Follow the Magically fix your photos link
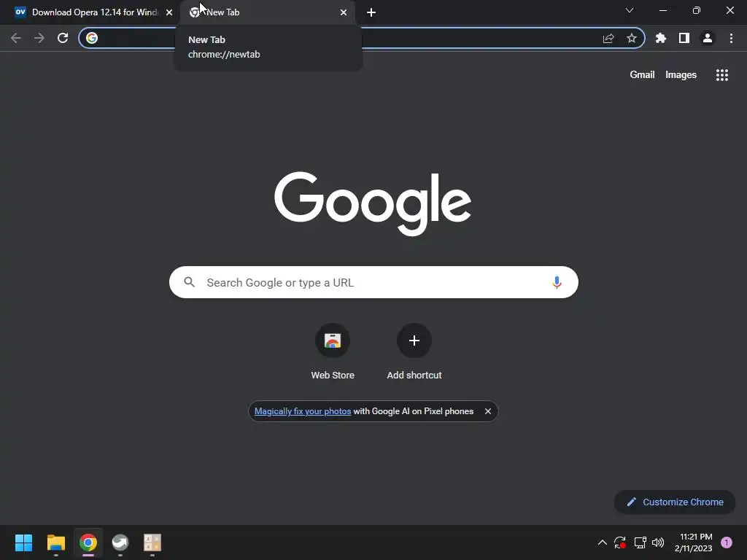This screenshot has height=560, width=747. tap(303, 411)
